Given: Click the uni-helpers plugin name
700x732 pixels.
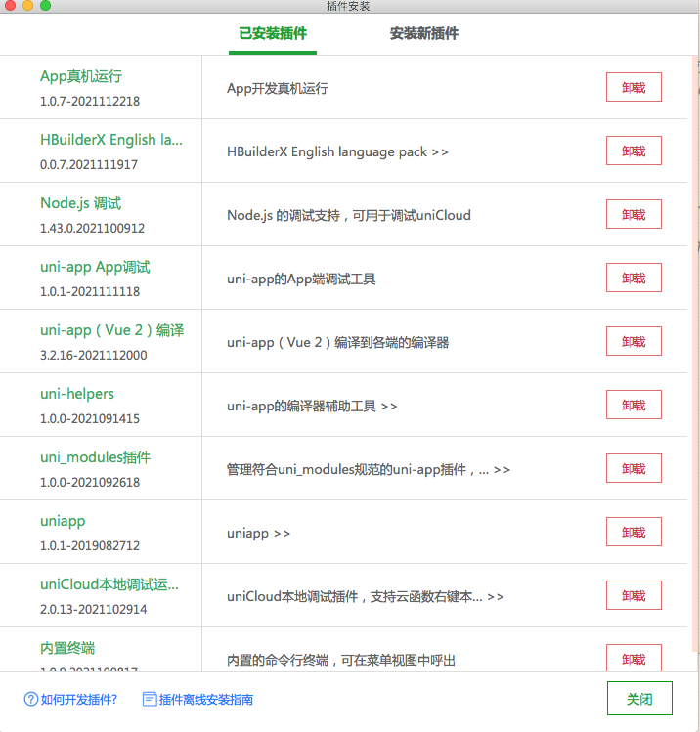Looking at the screenshot, I should [77, 394].
